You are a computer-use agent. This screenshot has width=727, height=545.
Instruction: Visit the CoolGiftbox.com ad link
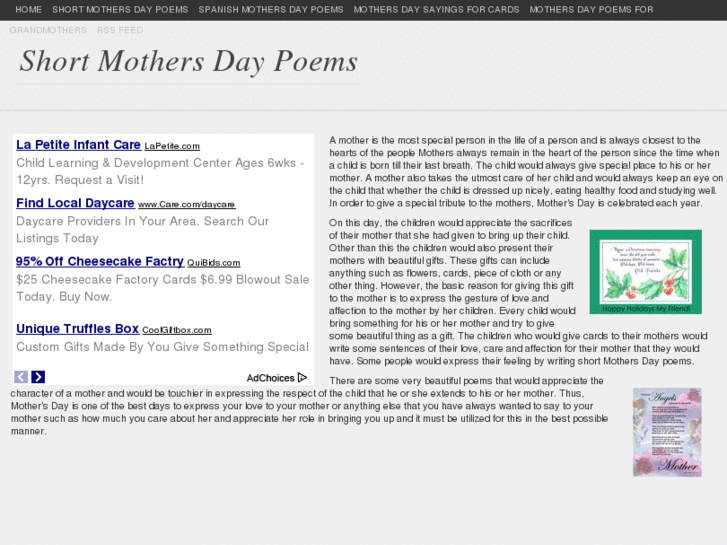pos(177,330)
